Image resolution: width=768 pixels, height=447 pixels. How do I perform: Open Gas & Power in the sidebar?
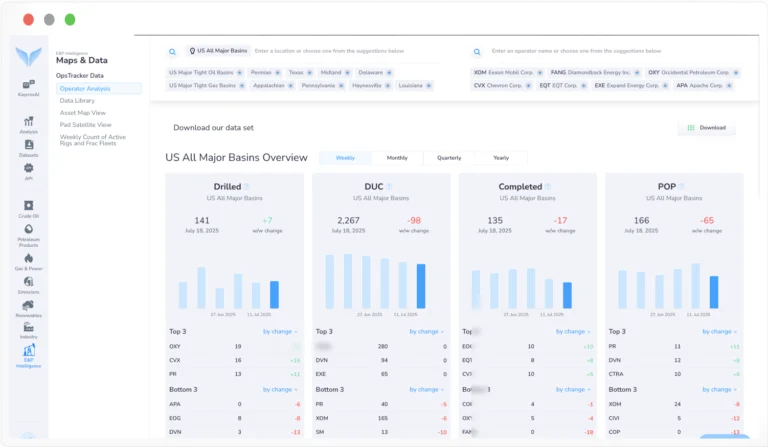click(x=28, y=260)
